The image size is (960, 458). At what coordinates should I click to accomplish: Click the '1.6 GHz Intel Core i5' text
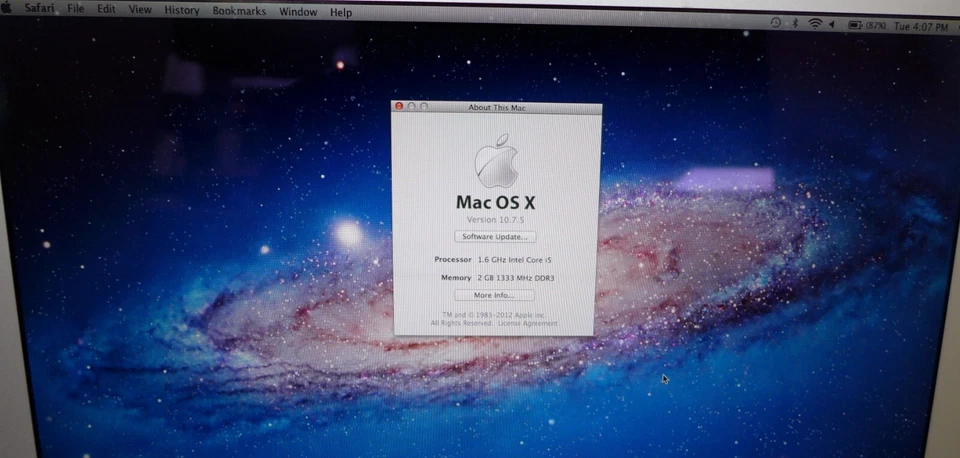tap(514, 260)
